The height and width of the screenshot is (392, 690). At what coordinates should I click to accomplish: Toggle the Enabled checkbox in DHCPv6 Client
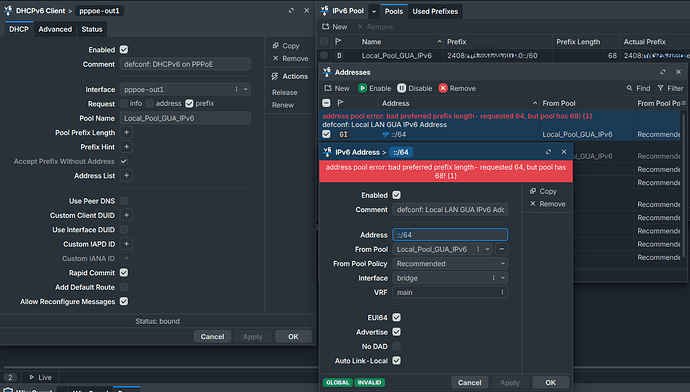[x=124, y=50]
